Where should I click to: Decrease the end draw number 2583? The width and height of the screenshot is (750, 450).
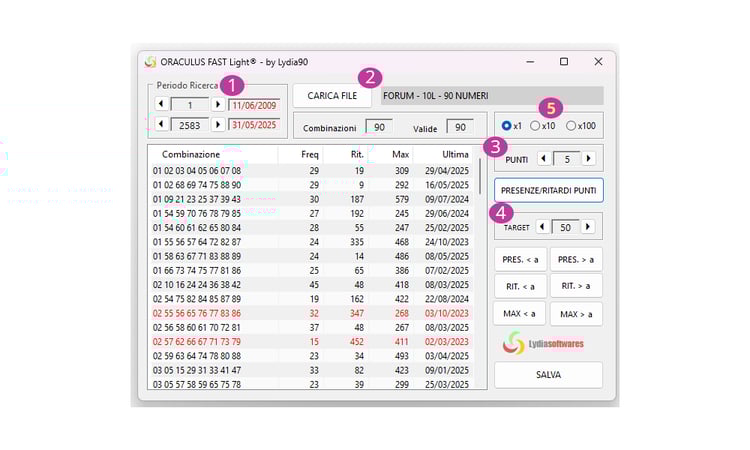click(x=162, y=124)
